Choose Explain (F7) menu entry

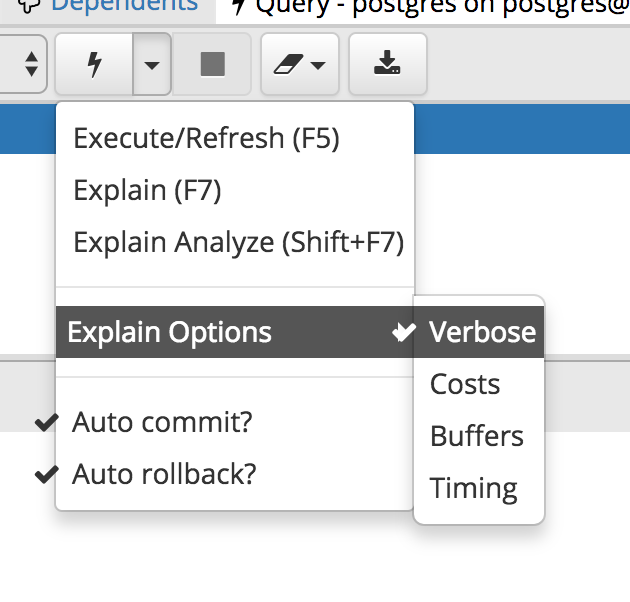(147, 190)
